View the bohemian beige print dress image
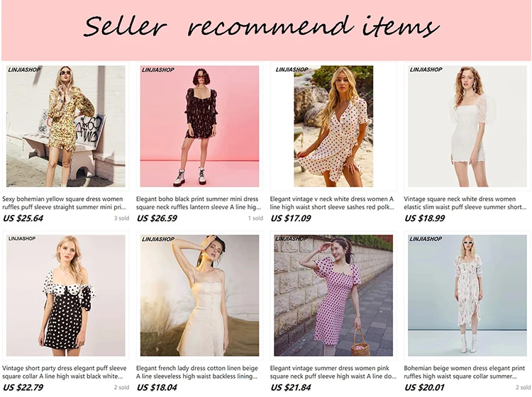Image resolution: width=532 pixels, height=397 pixels. coord(467,296)
